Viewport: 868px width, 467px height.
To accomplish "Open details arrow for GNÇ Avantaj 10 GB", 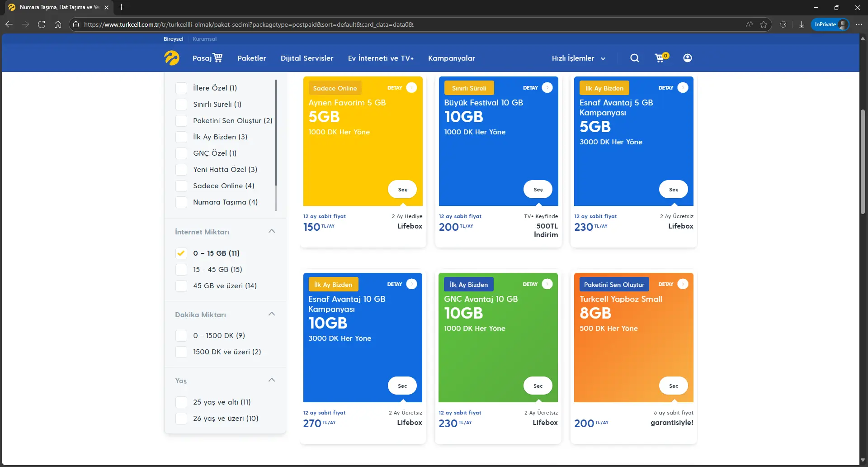I will pos(547,284).
